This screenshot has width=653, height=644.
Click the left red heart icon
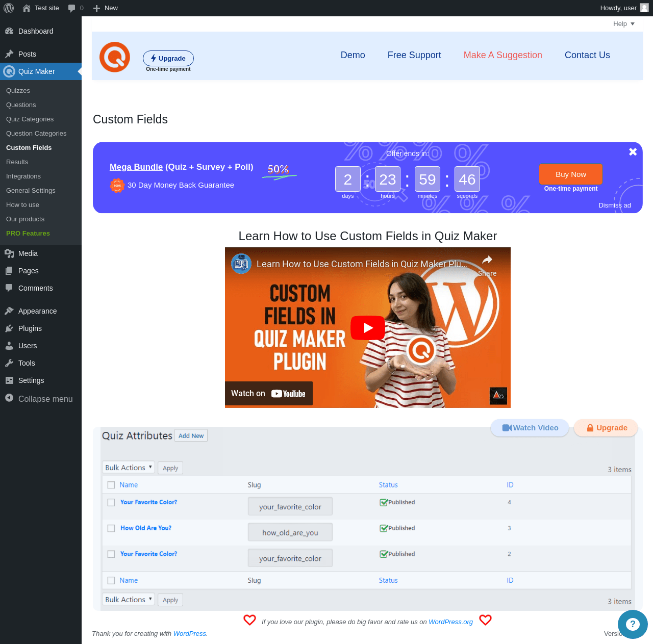pos(249,620)
